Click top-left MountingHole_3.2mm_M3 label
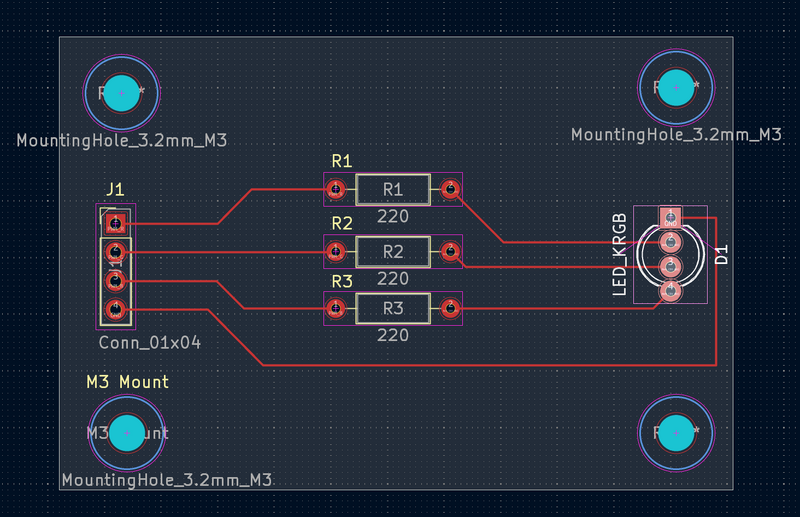This screenshot has height=517, width=800. pos(122,140)
